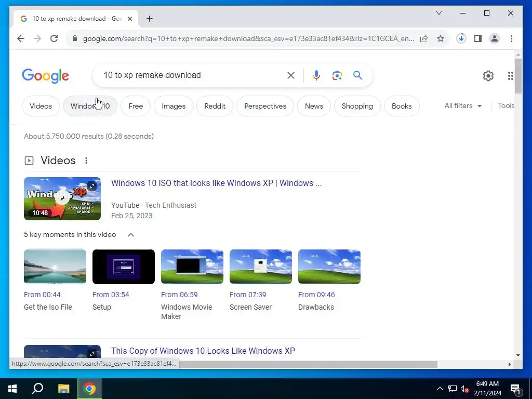Open Chrome downloads icon
The width and height of the screenshot is (532, 399).
[461, 38]
